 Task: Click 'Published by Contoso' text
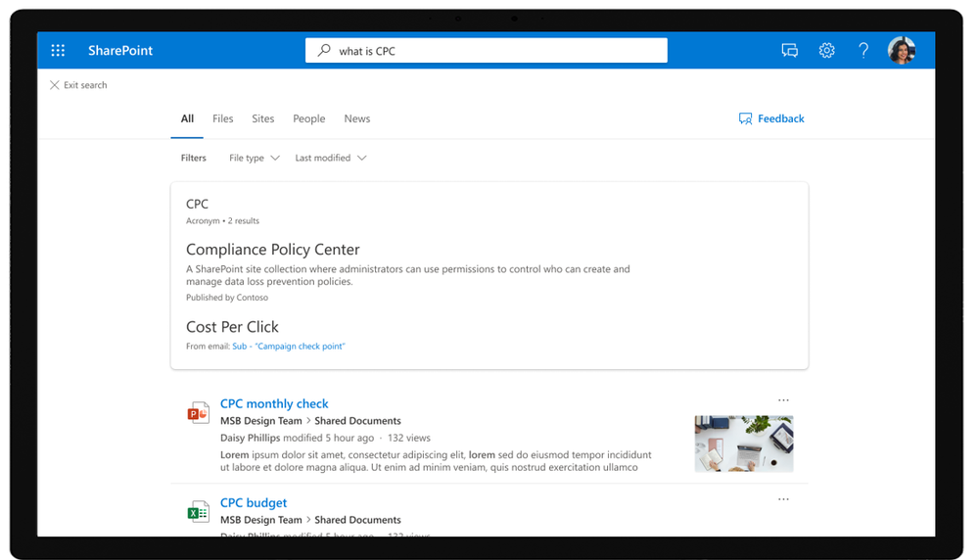pyautogui.click(x=227, y=298)
